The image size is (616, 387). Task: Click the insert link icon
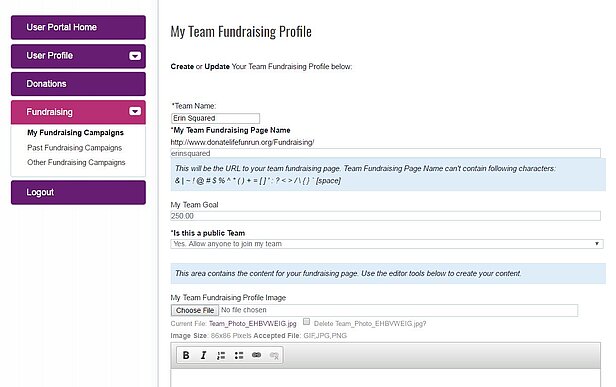point(256,355)
